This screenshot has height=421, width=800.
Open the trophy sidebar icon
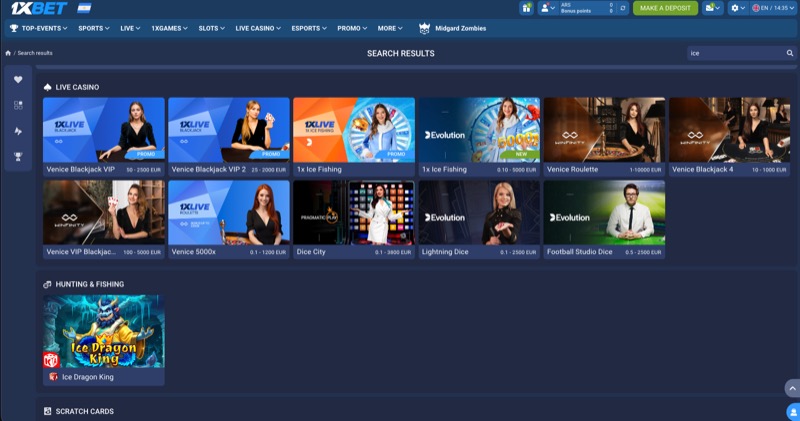(x=18, y=157)
